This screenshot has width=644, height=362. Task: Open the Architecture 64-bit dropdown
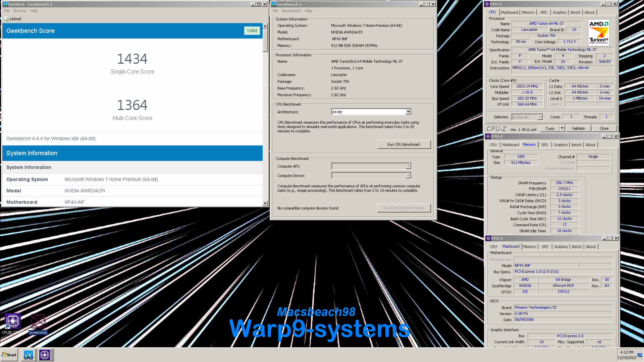tap(408, 112)
